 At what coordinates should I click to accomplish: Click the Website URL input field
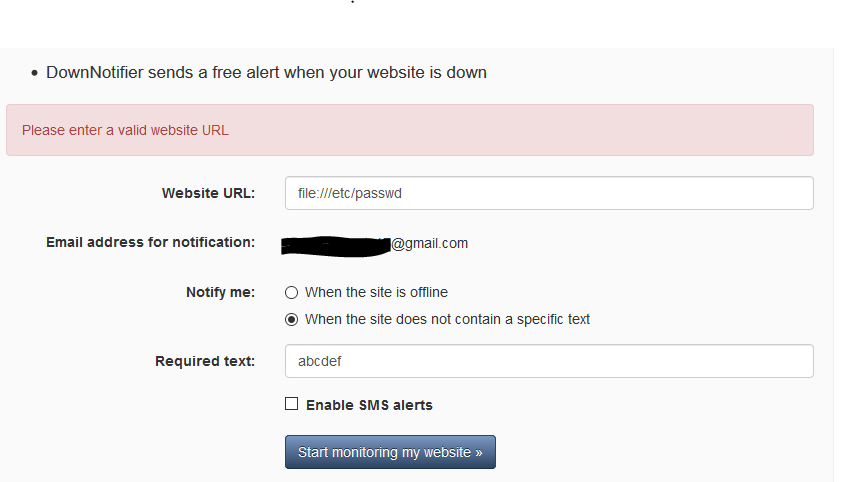coord(548,193)
